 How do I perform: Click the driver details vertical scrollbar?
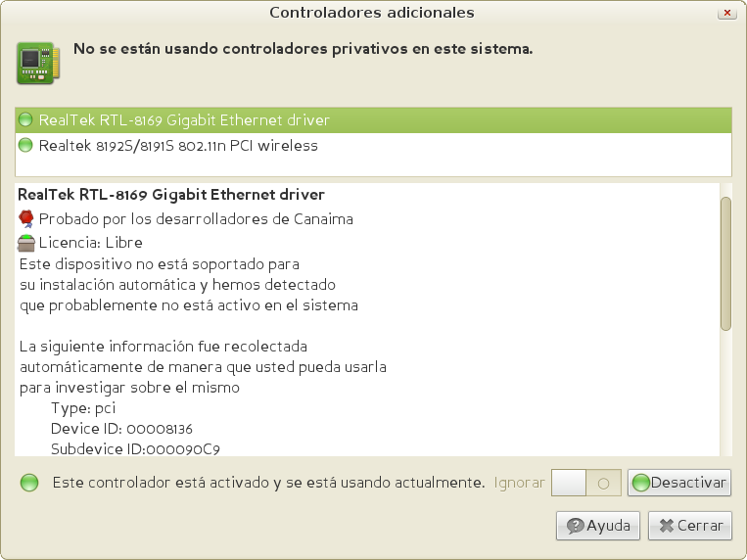coord(725,263)
